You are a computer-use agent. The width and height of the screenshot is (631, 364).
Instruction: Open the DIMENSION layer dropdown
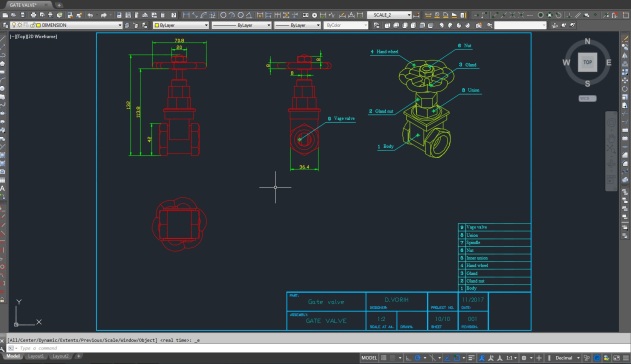(120, 25)
